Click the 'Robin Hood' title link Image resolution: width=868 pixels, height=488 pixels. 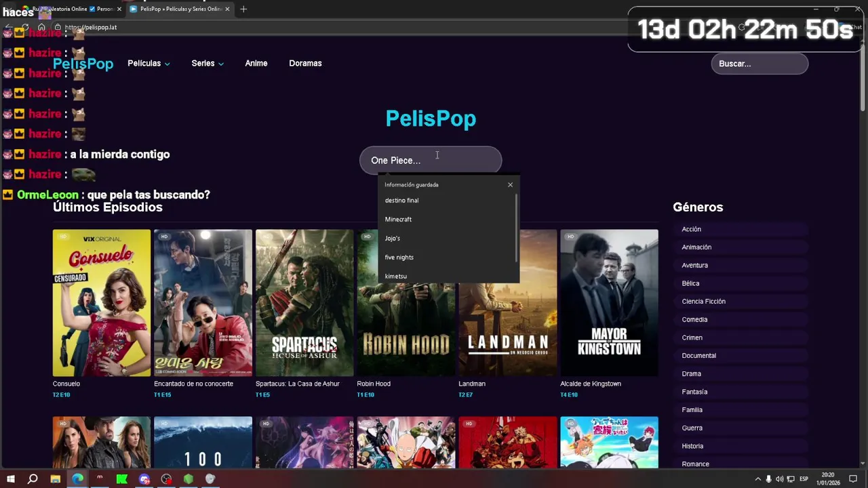374,384
